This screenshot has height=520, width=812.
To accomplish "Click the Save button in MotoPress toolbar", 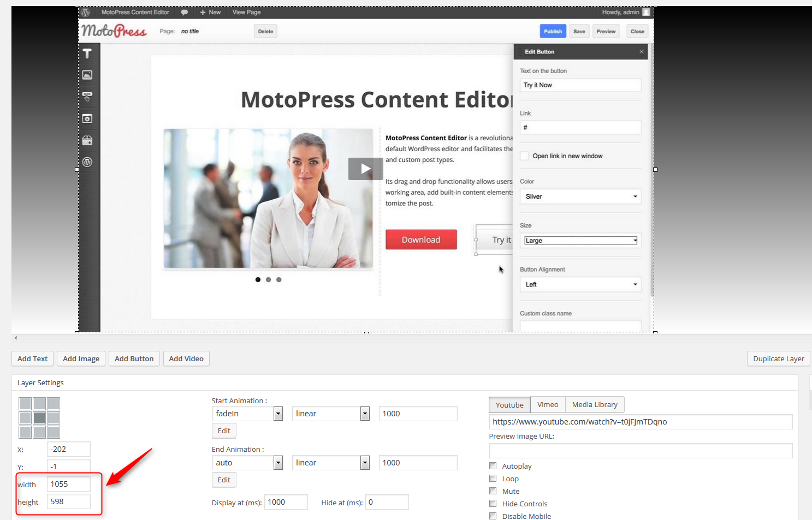I will click(x=579, y=32).
